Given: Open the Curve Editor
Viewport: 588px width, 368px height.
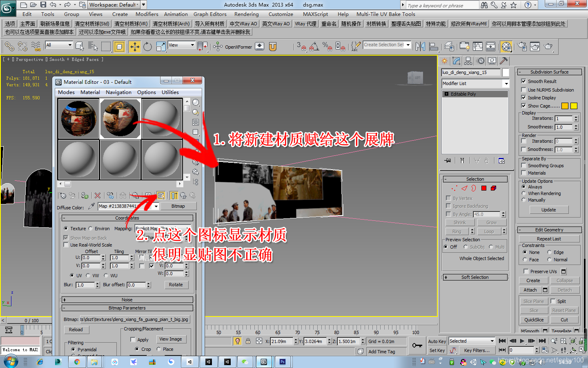Looking at the screenshot, I should (x=478, y=47).
